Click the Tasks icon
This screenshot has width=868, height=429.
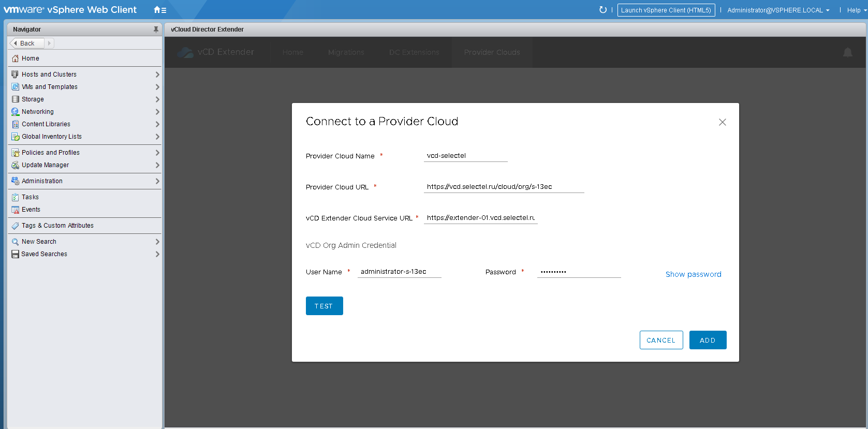click(x=16, y=197)
